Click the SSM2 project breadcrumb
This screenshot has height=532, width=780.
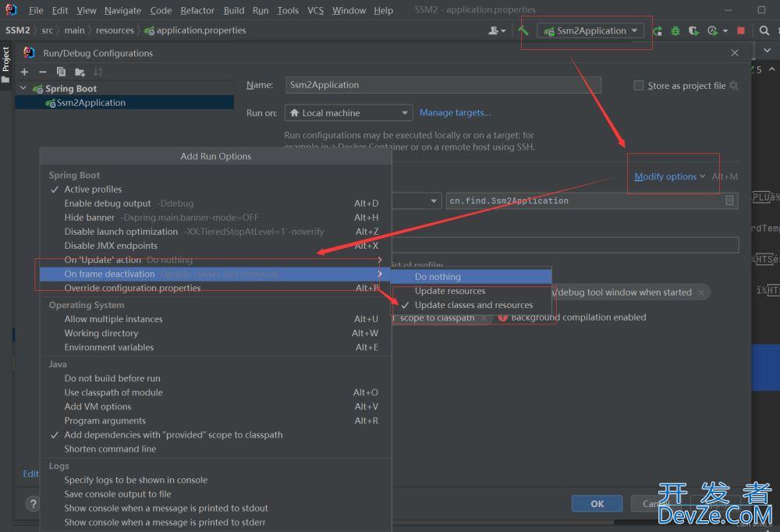tap(17, 31)
